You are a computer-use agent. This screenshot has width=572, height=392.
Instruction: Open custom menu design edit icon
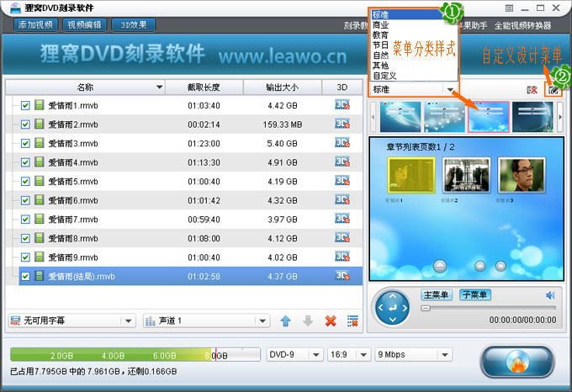(x=553, y=90)
